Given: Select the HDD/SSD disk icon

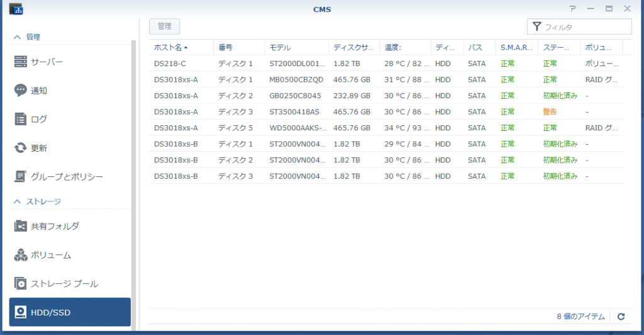Looking at the screenshot, I should point(20,312).
